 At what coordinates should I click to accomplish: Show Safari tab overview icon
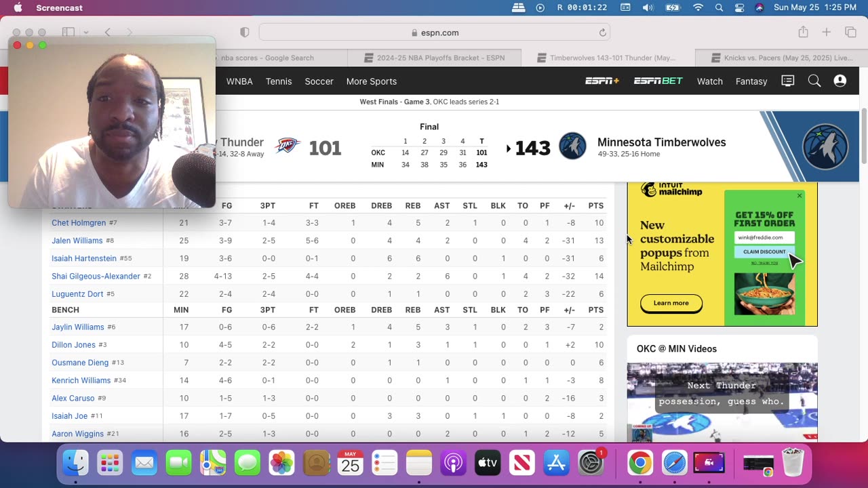[850, 32]
